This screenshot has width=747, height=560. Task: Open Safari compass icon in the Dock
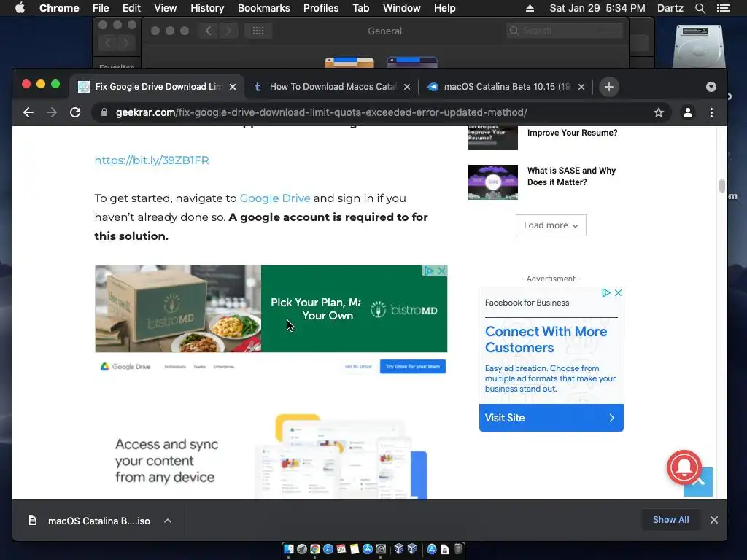(328, 549)
